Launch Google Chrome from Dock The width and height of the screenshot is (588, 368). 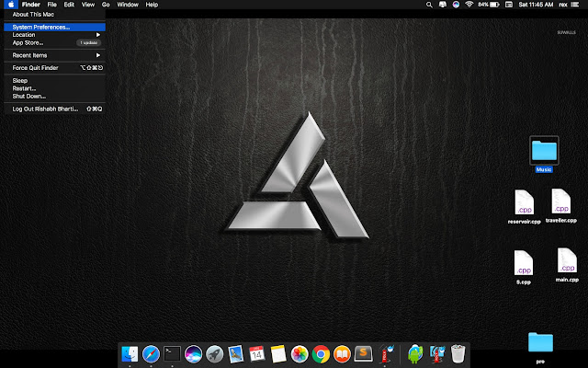coord(321,353)
